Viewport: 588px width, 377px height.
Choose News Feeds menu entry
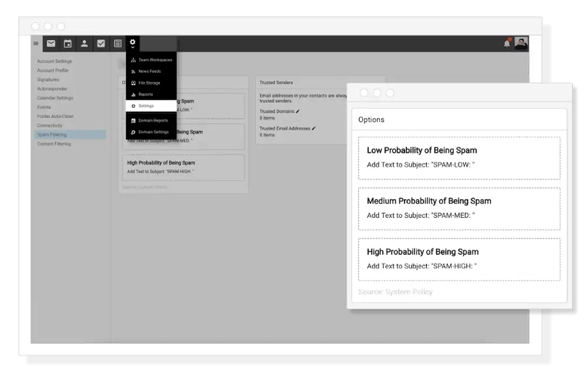149,71
